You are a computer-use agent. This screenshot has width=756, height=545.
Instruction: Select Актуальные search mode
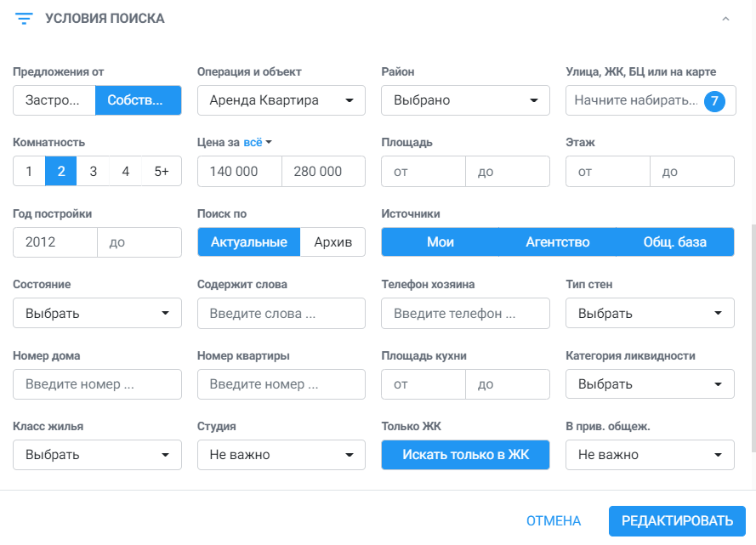coord(249,242)
